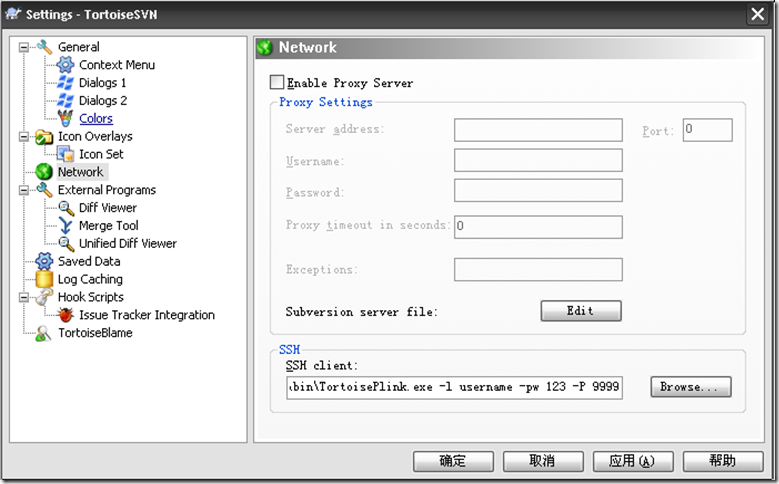Click the 取消 (Cancel) button
The image size is (779, 484).
click(x=543, y=461)
